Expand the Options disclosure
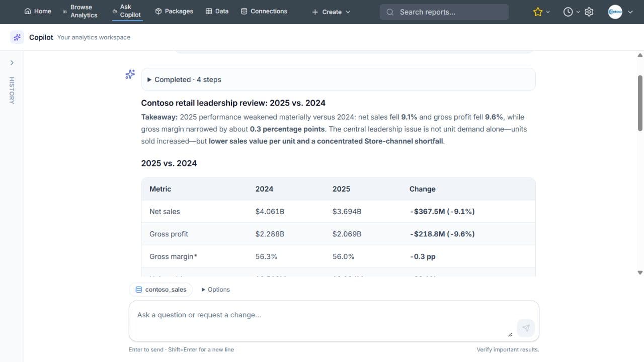Screen dimensions: 644x362 coord(215,290)
